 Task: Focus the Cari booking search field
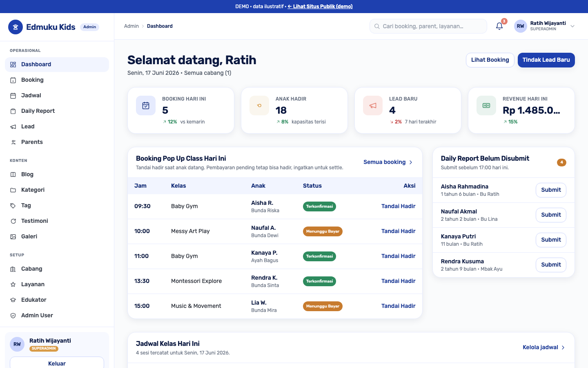click(x=428, y=26)
